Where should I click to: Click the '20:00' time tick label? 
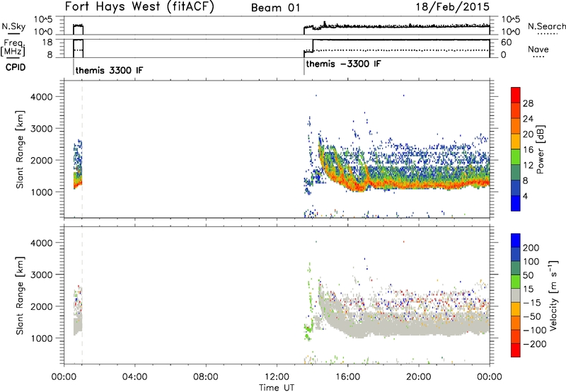coord(419,377)
